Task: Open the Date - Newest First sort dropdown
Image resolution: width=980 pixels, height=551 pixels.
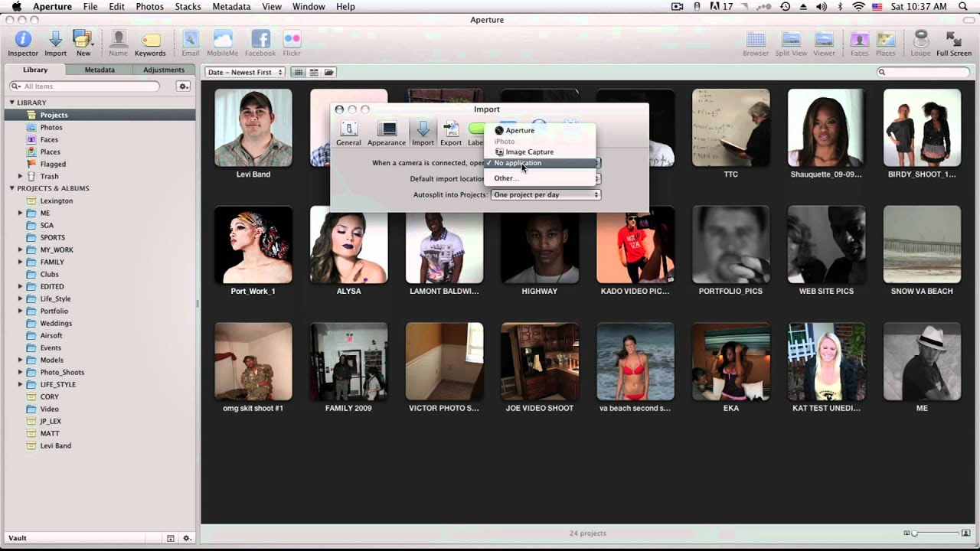Action: (x=245, y=72)
